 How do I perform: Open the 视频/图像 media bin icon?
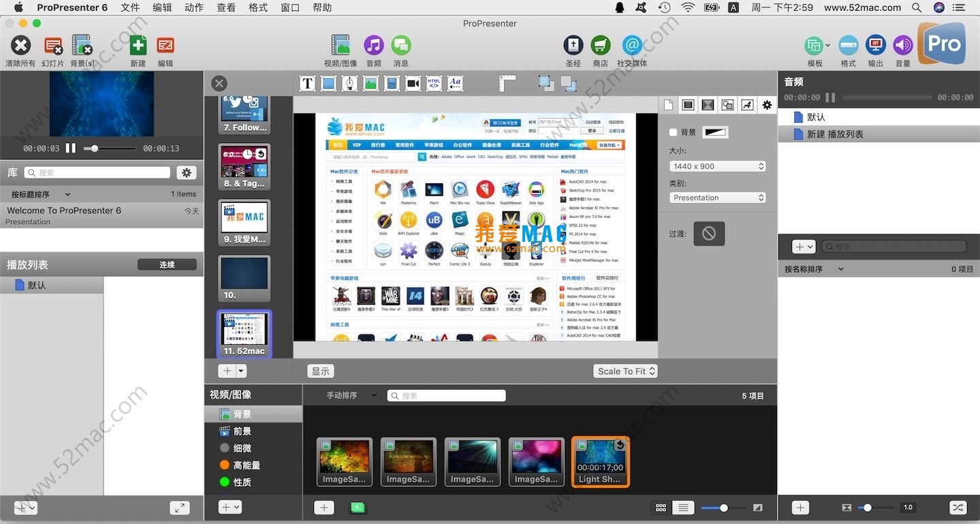coord(341,46)
